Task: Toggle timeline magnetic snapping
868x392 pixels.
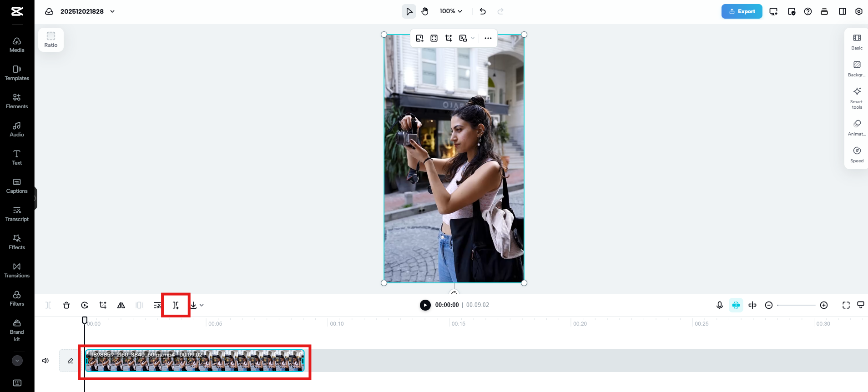Action: coord(736,305)
